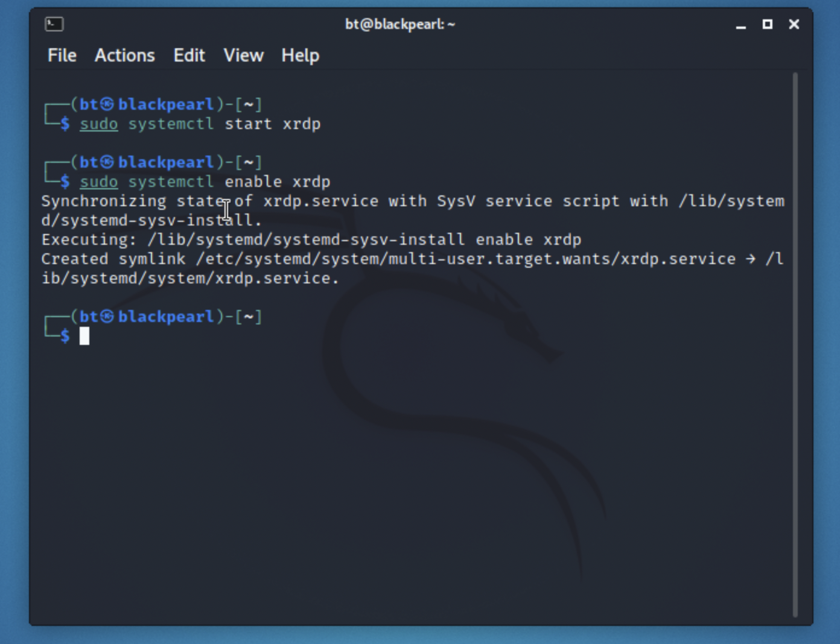Image resolution: width=840 pixels, height=644 pixels.
Task: Maximize the terminal window
Action: [x=768, y=24]
